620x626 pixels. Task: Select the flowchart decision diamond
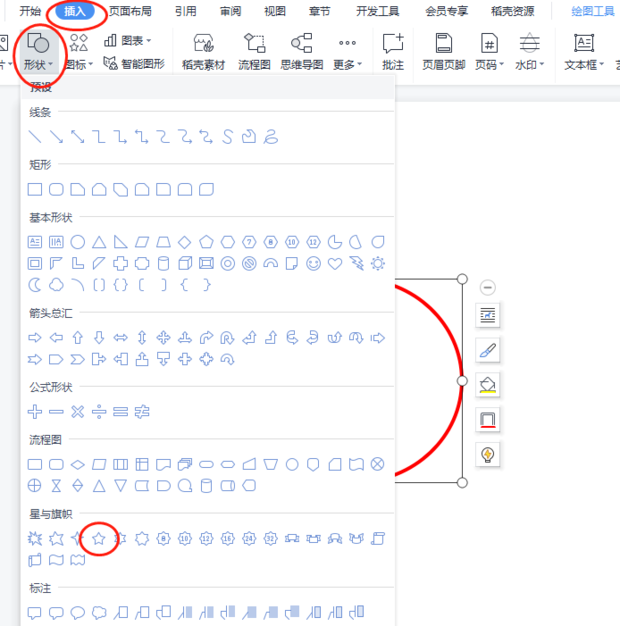(77, 464)
